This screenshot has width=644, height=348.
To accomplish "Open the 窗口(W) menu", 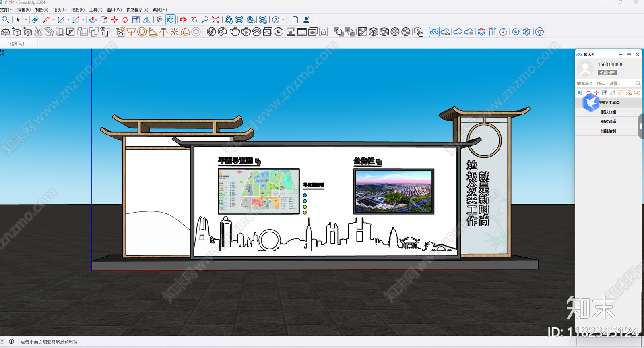I will point(114,10).
